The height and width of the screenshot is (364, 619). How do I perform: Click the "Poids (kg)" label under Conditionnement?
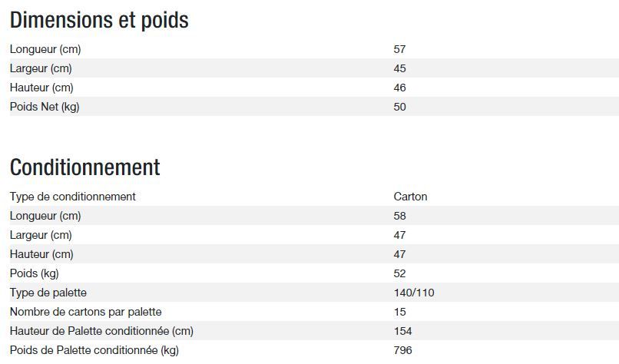click(x=35, y=273)
